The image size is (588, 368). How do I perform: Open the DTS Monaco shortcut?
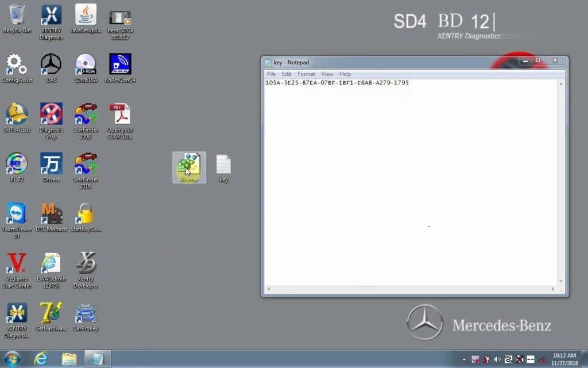(x=51, y=217)
